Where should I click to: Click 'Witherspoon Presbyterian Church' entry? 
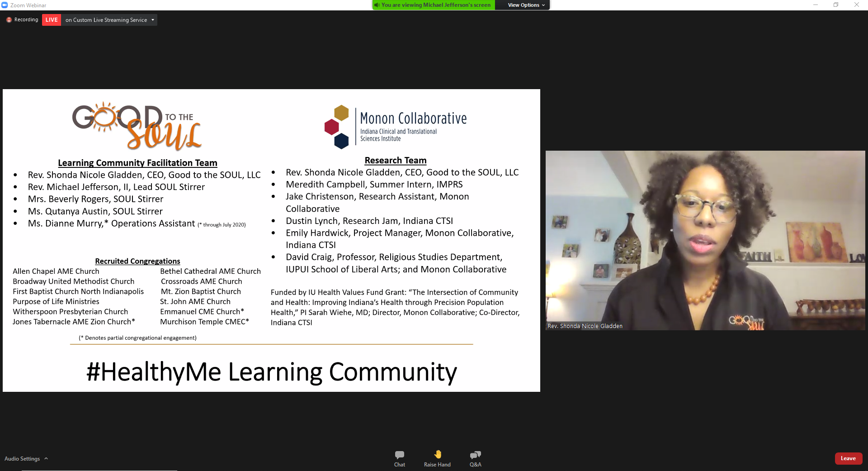(71, 312)
